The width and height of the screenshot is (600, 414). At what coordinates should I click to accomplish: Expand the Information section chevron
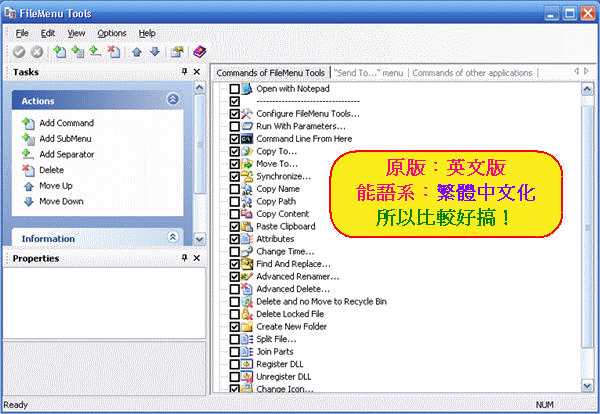pos(173,238)
